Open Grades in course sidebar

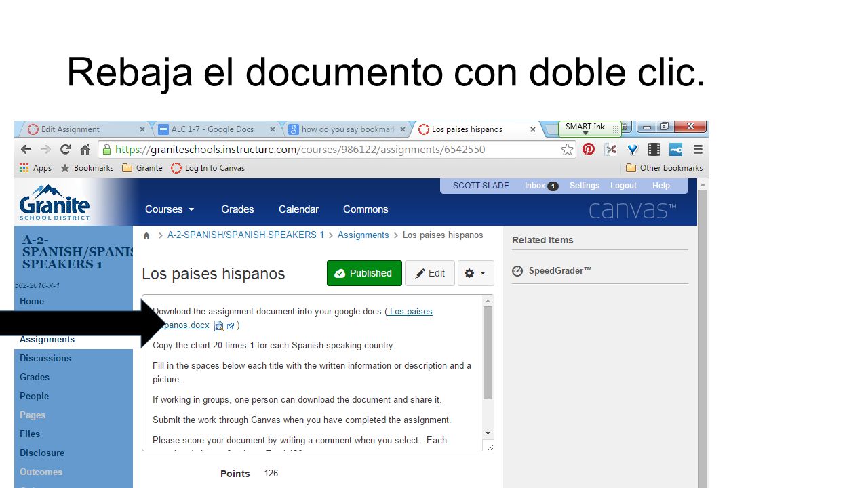click(x=35, y=378)
